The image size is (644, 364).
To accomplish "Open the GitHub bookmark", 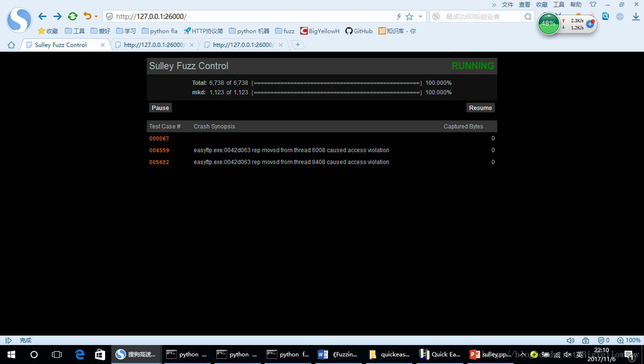I will [359, 31].
